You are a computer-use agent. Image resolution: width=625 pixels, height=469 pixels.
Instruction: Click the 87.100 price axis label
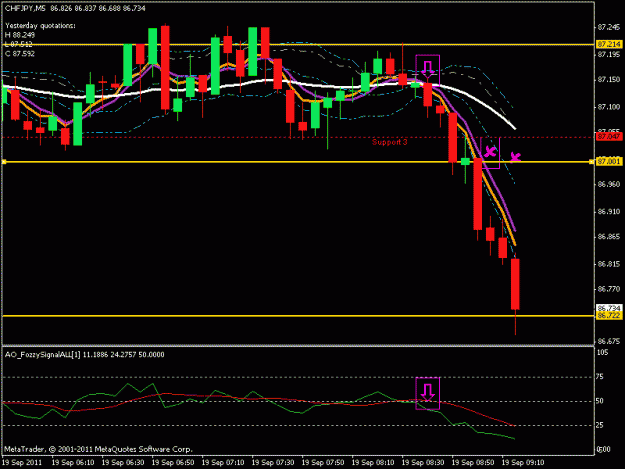(x=609, y=107)
